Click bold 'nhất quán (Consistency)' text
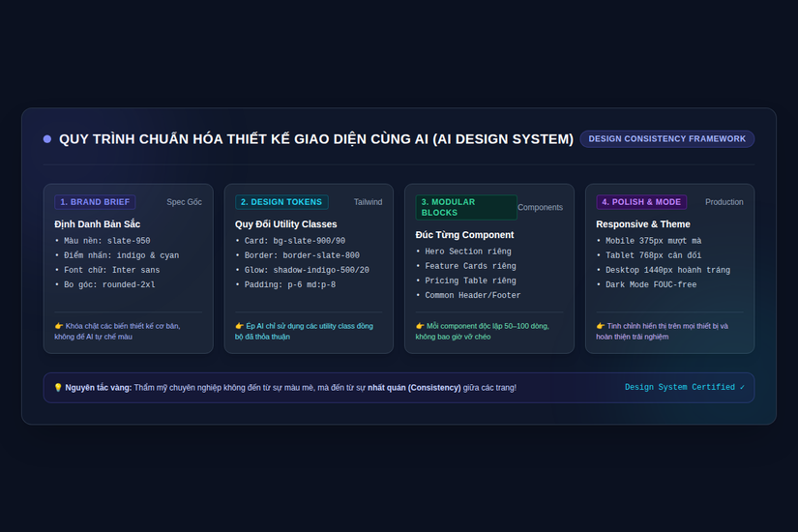The image size is (798, 532). coord(414,388)
